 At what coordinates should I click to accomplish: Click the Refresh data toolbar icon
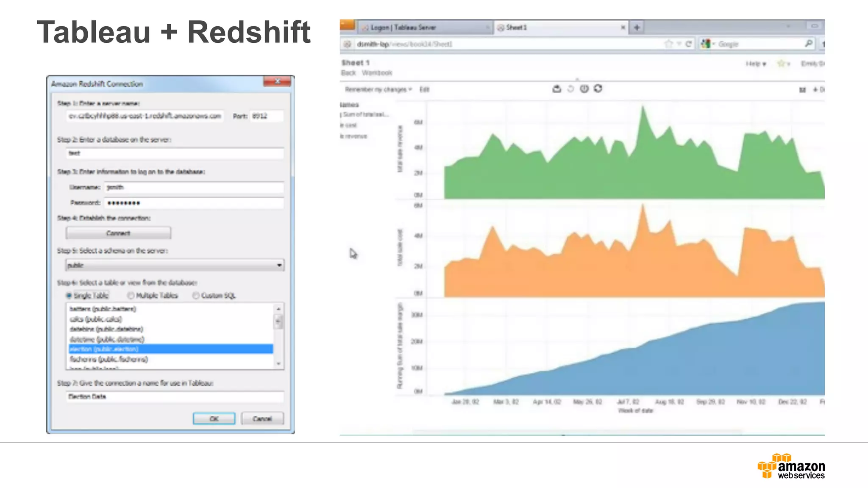[598, 89]
